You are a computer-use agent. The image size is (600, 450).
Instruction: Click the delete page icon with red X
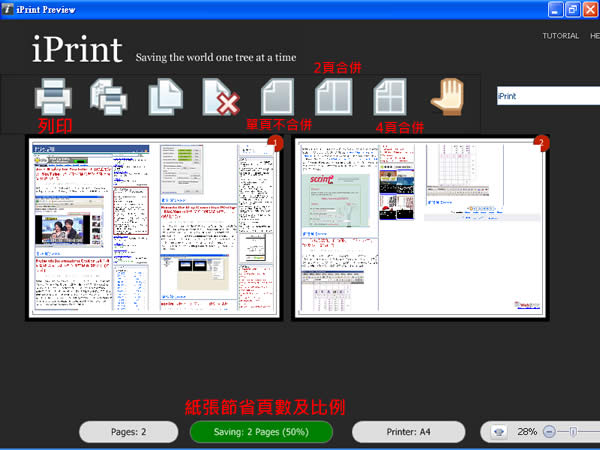pyautogui.click(x=218, y=96)
